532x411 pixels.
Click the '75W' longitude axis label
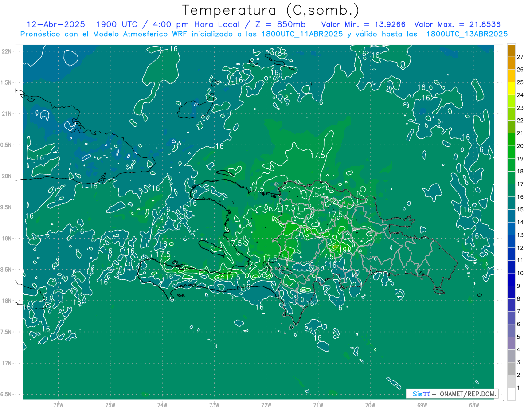tap(110, 405)
